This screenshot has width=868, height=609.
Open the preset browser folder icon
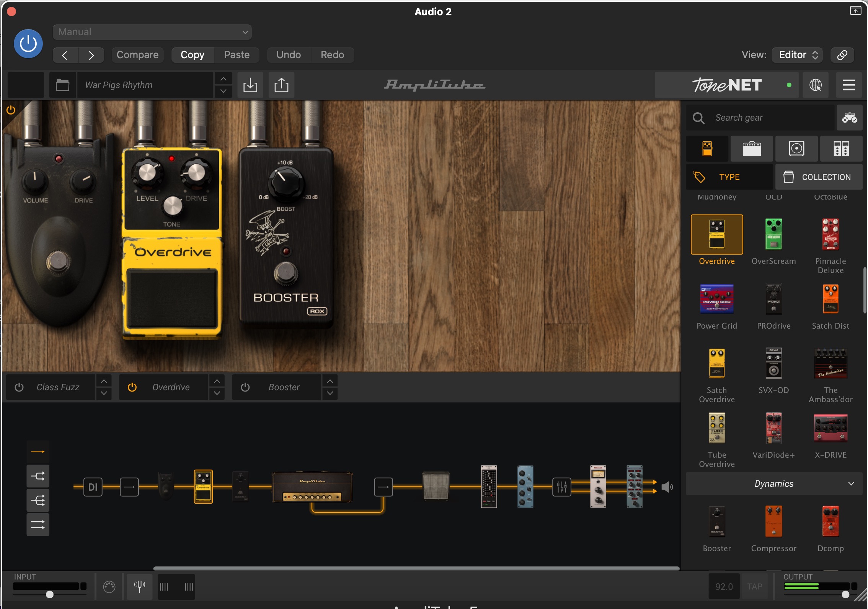tap(62, 85)
